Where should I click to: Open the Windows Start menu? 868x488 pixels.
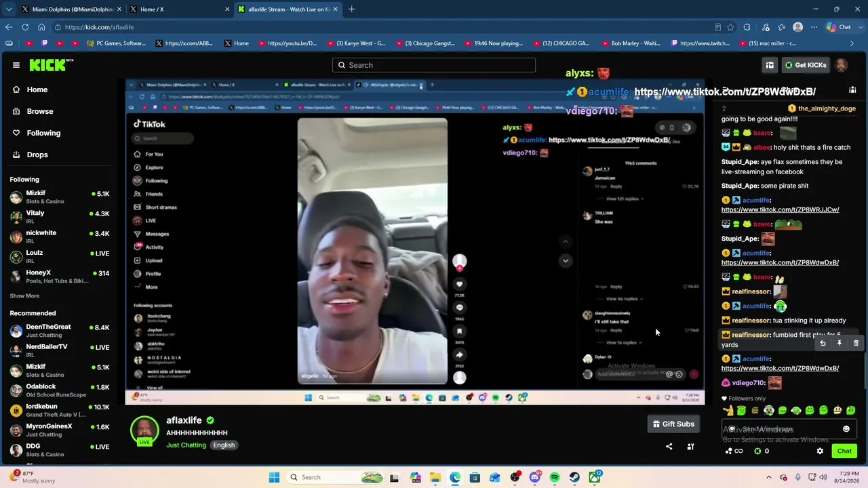[x=274, y=477]
